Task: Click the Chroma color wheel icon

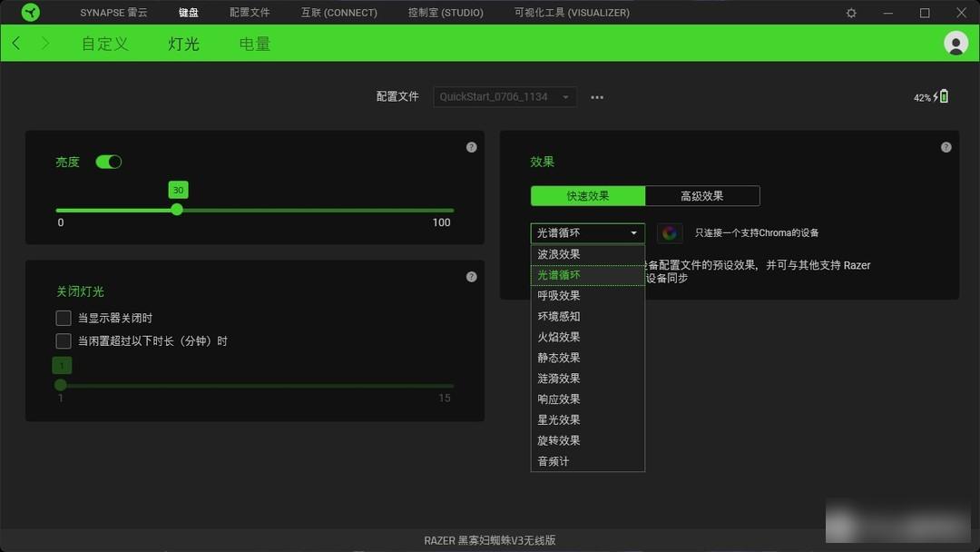Action: tap(670, 233)
